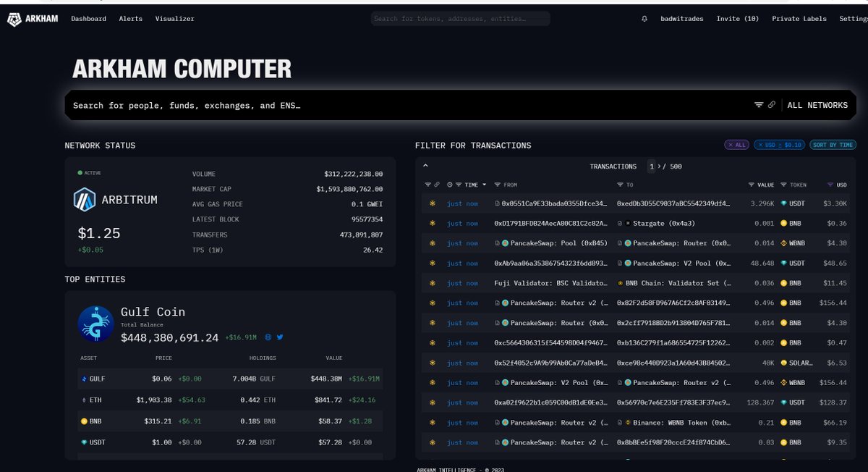Screen dimensions: 868x472
Task: Open the TIME column sort dropdown
Action: [484, 185]
